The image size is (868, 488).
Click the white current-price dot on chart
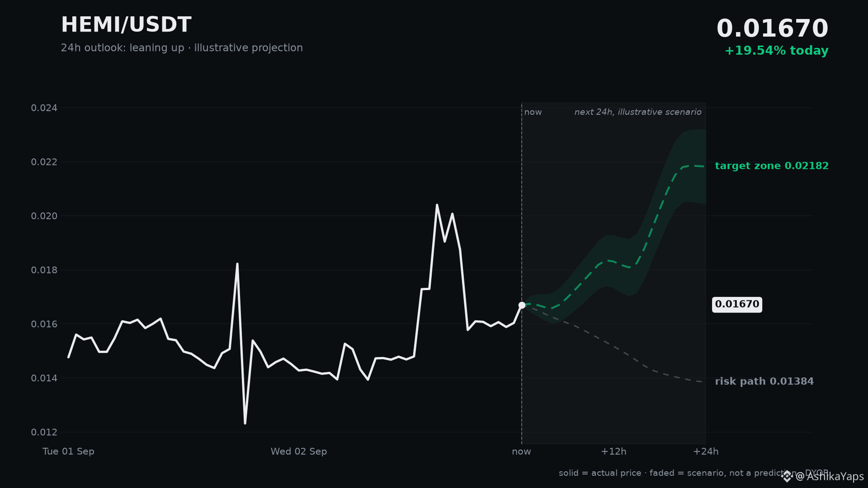coord(522,305)
